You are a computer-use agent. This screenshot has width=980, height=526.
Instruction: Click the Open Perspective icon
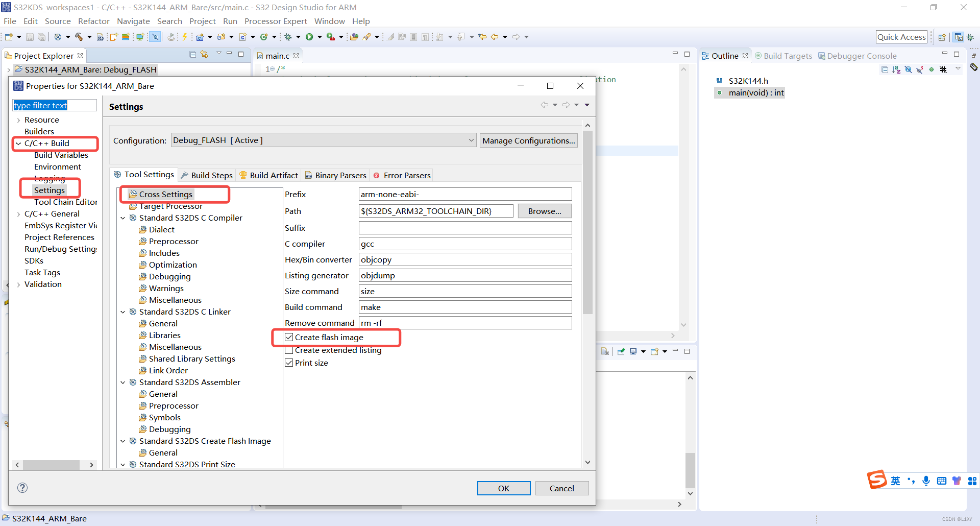coord(942,37)
